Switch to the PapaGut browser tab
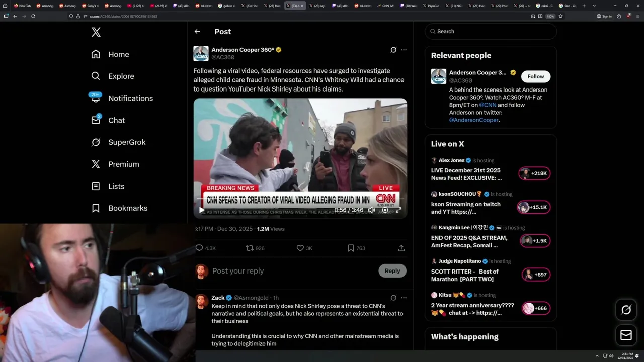Screen dimensions: 644x362 pyautogui.click(x=431, y=6)
